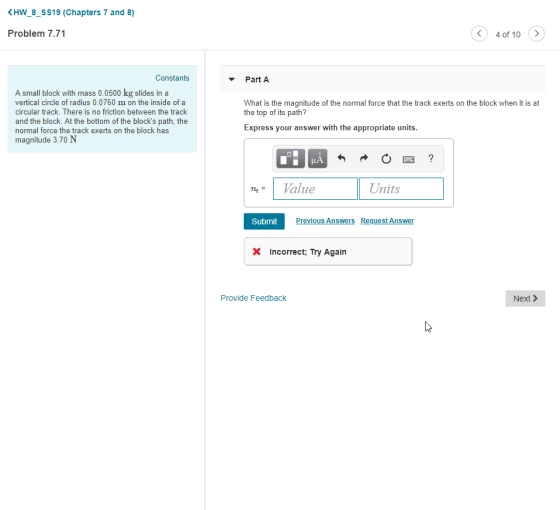Go back to HW_8_SS19 assignment
This screenshot has width=560, height=510.
coord(71,12)
